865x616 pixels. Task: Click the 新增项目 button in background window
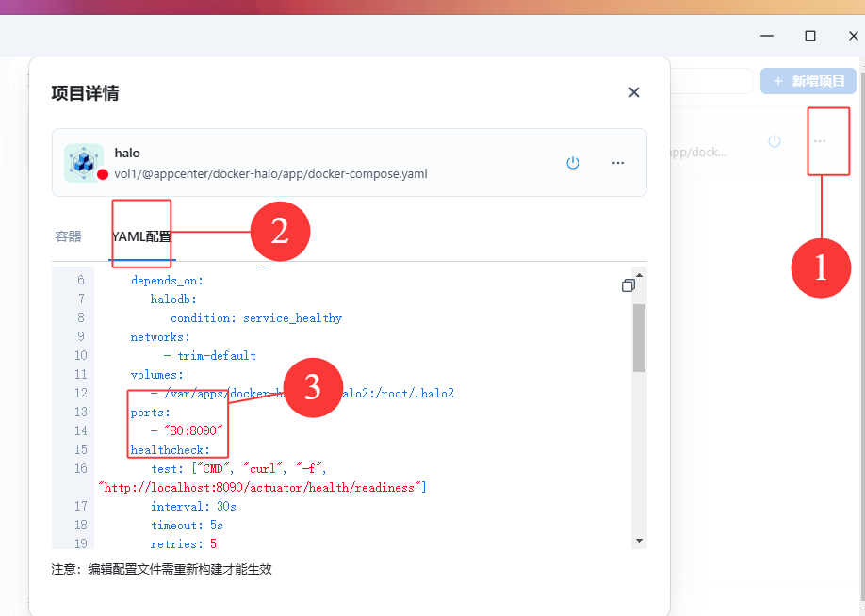pyautogui.click(x=808, y=81)
